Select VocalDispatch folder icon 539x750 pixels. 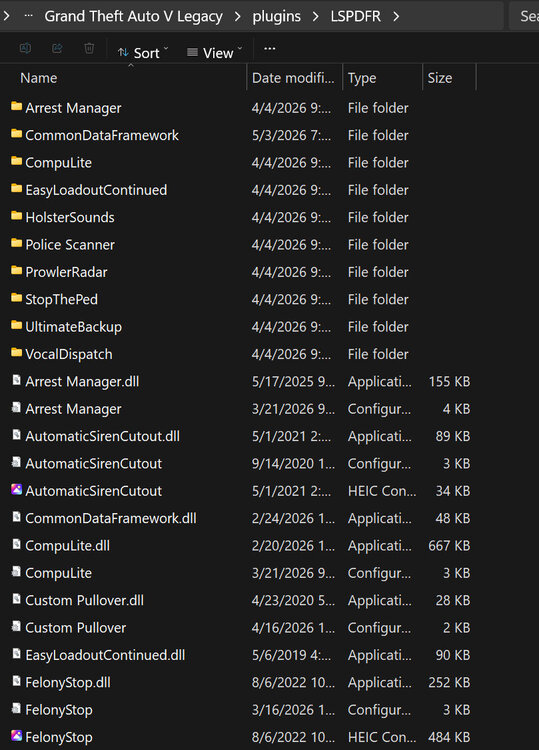coord(16,352)
